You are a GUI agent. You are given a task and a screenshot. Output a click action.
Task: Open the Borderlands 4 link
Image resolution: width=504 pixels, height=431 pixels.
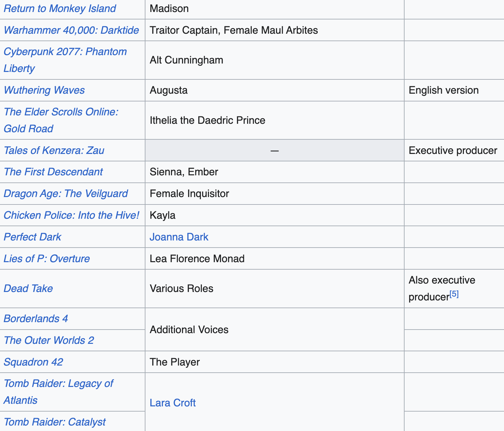[36, 319]
